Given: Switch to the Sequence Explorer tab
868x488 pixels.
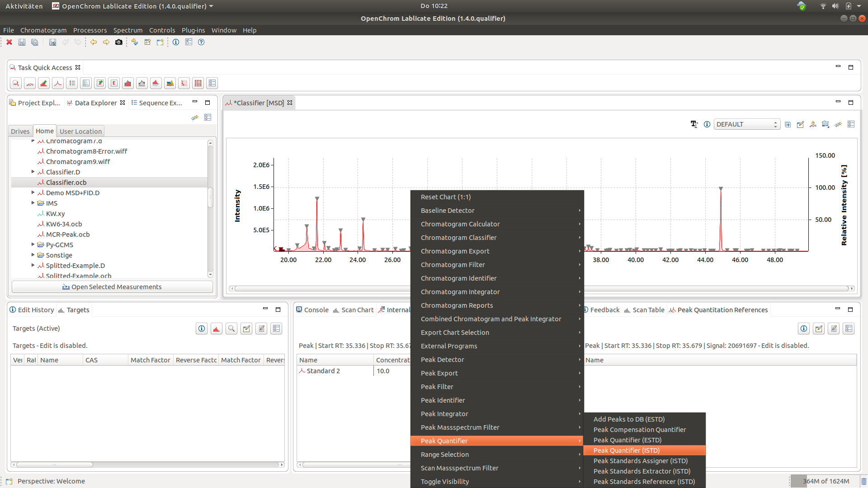Looking at the screenshot, I should tap(156, 103).
